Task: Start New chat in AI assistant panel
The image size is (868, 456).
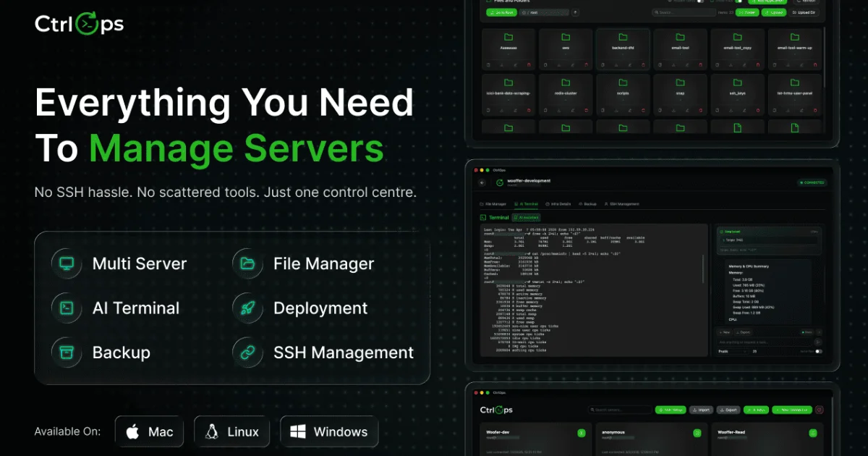Action: click(x=724, y=332)
